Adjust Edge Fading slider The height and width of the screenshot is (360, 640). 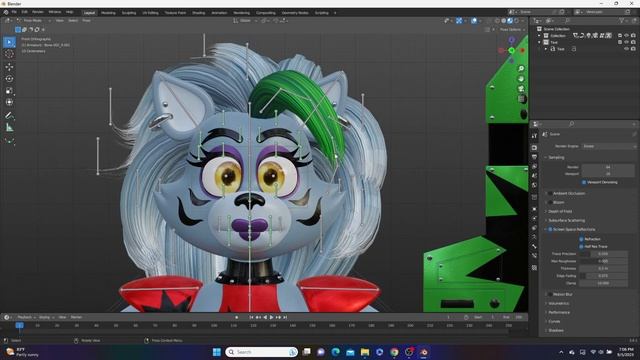click(603, 276)
